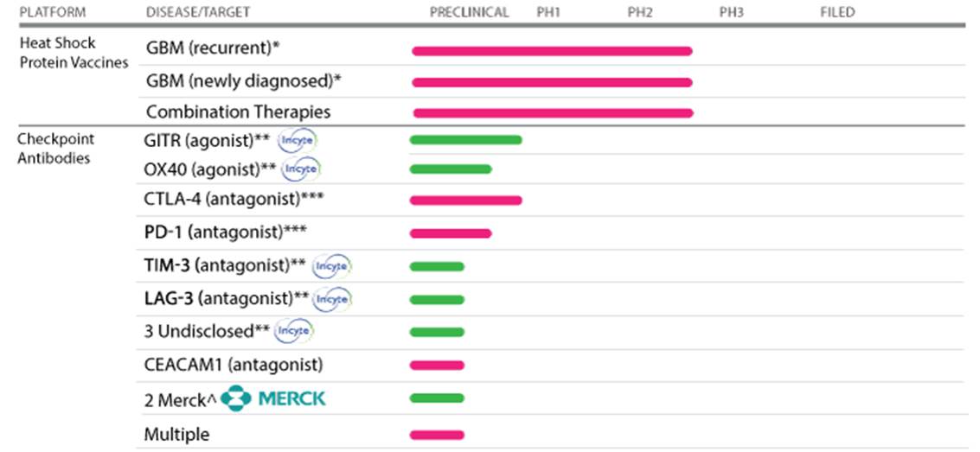Screen dimensions: 980x452
Task: Click the DISEASE/TARGET column header
Action: [x=199, y=12]
